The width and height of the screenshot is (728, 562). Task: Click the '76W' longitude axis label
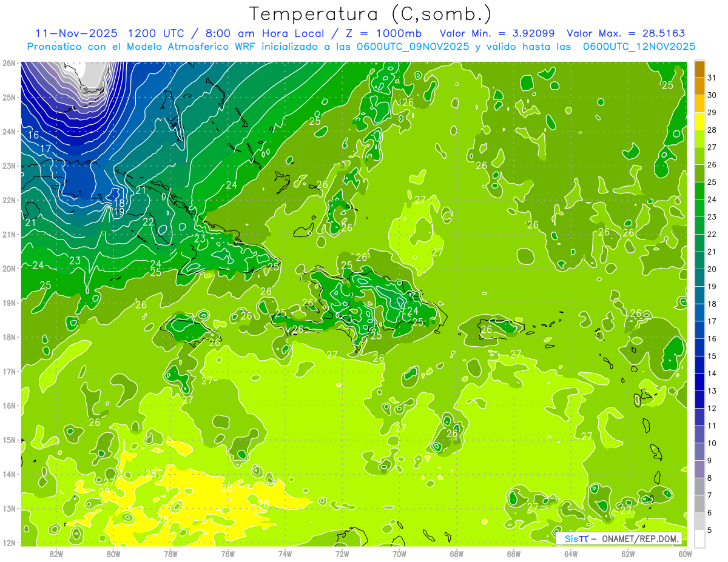click(228, 553)
